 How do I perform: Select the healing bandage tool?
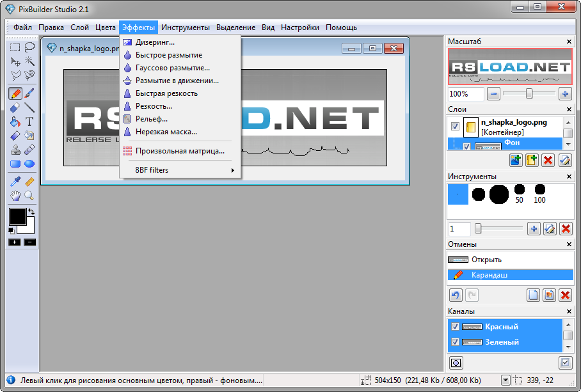click(29, 150)
